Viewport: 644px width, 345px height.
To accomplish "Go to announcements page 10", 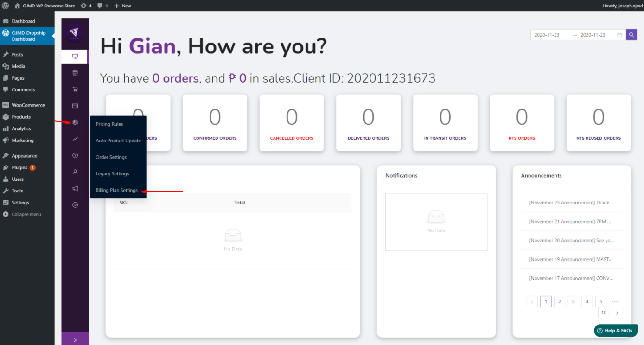I will point(604,313).
